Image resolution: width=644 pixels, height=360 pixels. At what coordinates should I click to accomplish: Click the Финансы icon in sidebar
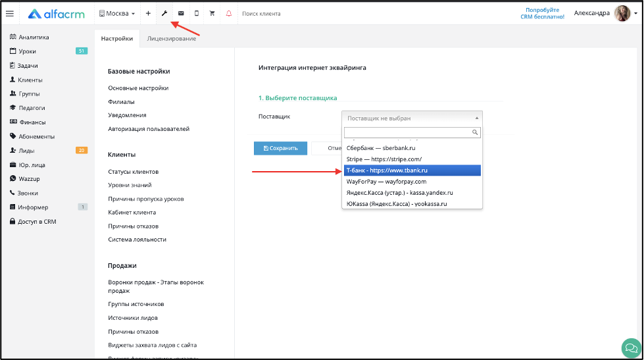tap(13, 122)
